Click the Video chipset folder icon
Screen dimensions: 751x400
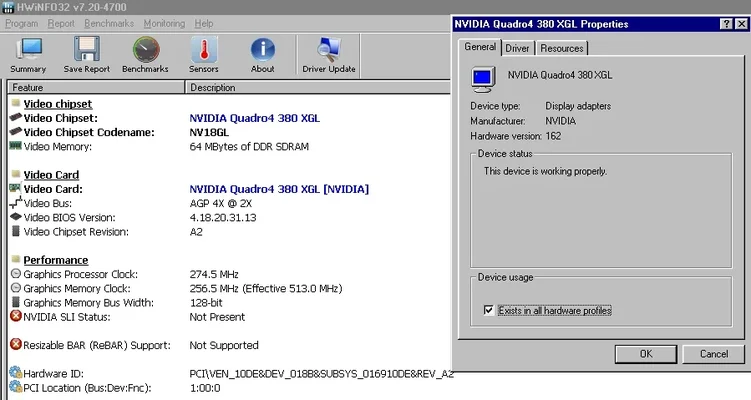[16, 103]
